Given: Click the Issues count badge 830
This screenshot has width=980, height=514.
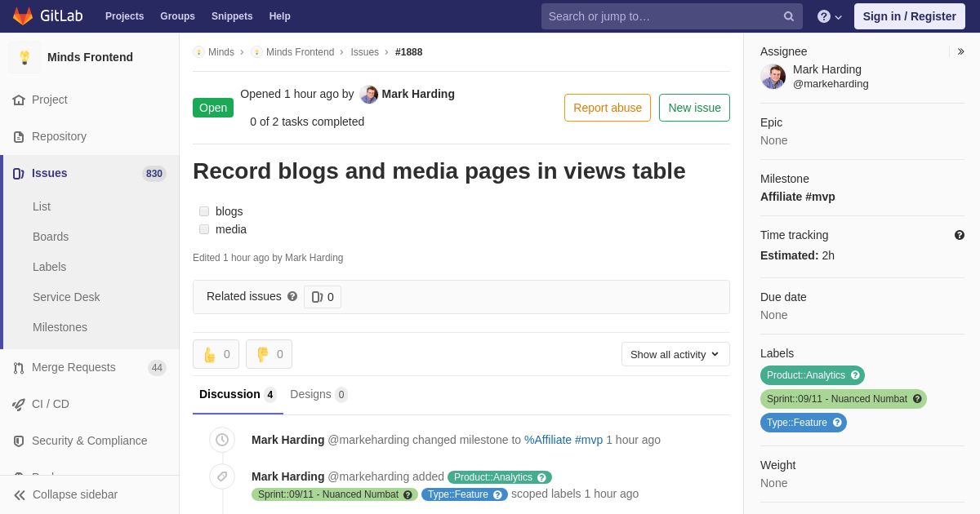Looking at the screenshot, I should point(154,174).
